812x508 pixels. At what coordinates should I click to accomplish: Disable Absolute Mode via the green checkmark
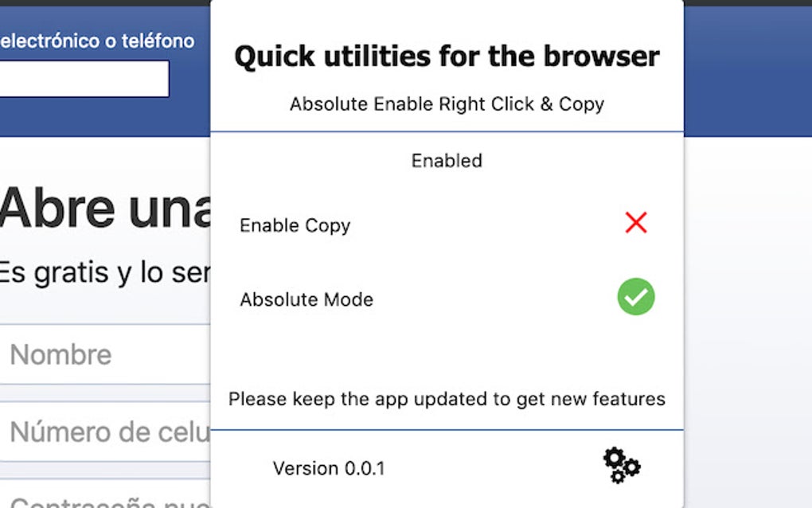tap(636, 297)
